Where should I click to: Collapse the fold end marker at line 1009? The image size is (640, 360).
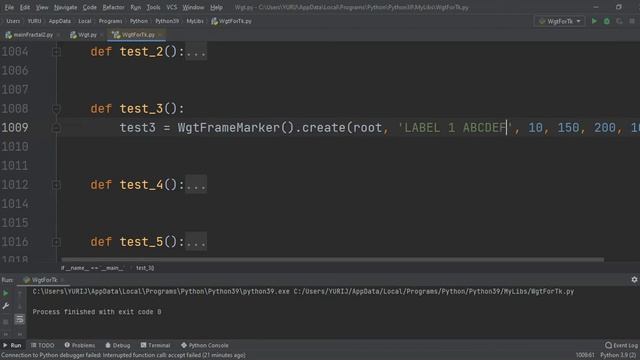(x=56, y=128)
